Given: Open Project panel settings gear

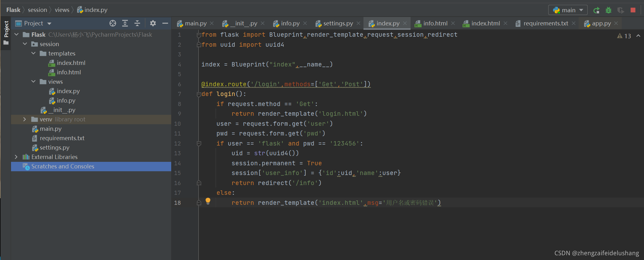Looking at the screenshot, I should (153, 23).
